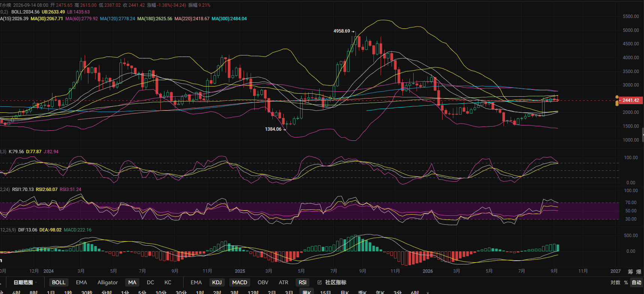Click the 1384.06 low price annotation

pyautogui.click(x=273, y=129)
